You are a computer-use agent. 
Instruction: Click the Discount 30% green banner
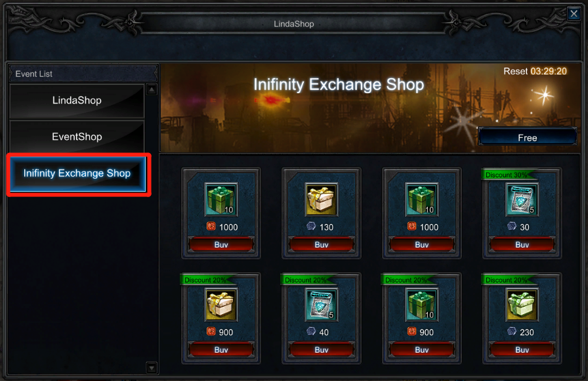[508, 175]
